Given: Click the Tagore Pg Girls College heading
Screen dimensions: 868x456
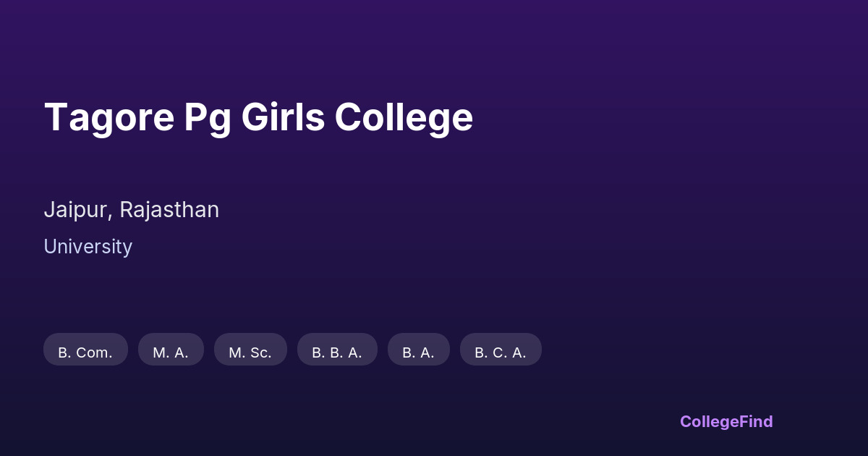Looking at the screenshot, I should pyautogui.click(x=258, y=117).
